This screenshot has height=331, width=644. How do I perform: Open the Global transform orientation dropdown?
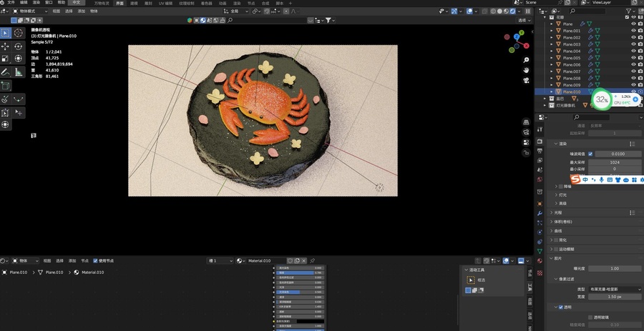236,11
